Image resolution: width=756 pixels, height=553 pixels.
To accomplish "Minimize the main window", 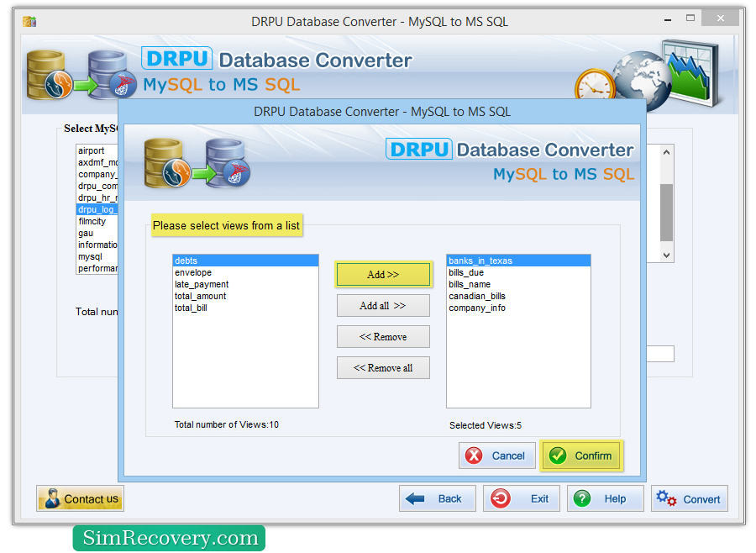I will 668,19.
